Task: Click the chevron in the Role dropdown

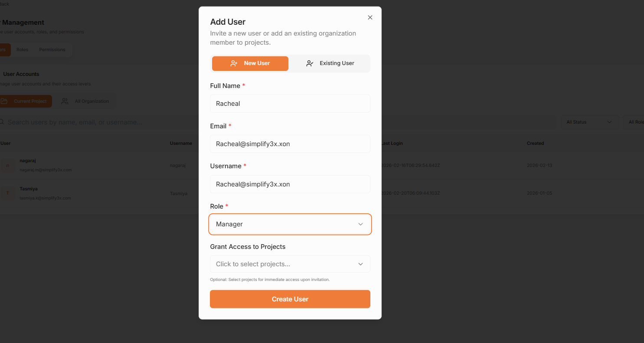Action: point(360,224)
